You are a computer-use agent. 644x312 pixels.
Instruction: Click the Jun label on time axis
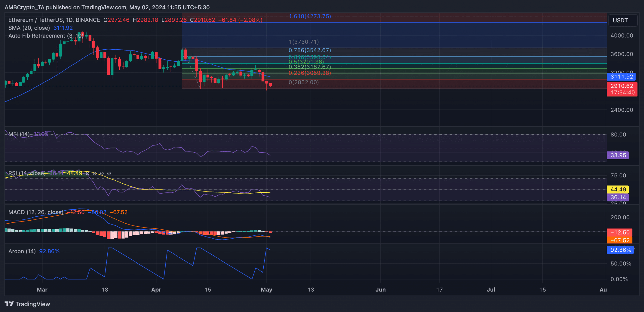(x=380, y=290)
